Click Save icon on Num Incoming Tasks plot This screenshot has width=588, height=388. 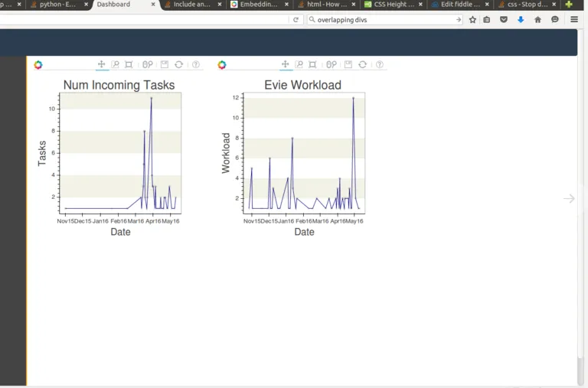click(x=165, y=64)
